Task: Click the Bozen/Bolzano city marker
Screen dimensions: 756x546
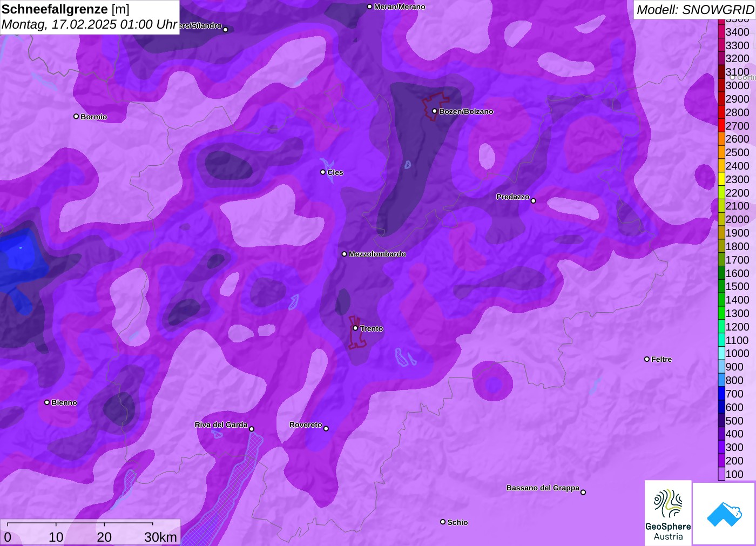Action: point(434,111)
